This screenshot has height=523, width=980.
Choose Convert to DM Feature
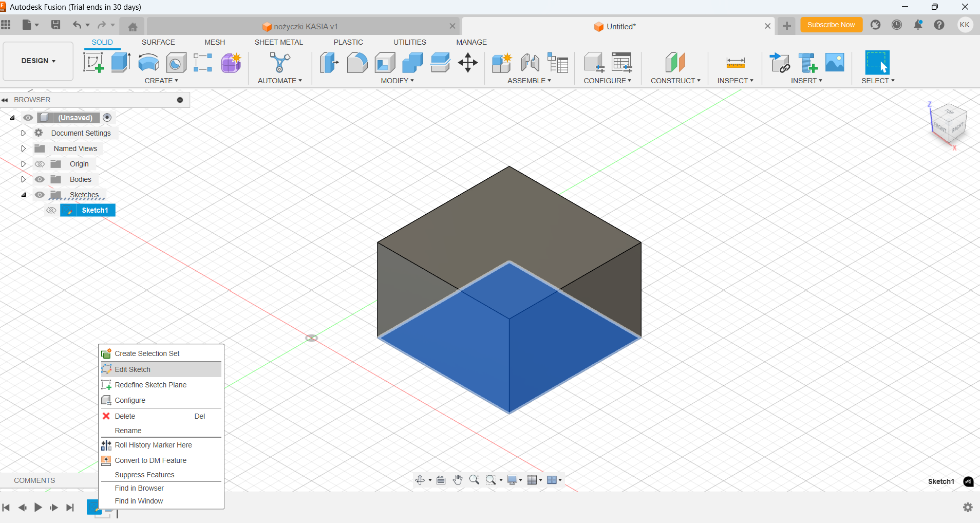tap(161, 460)
